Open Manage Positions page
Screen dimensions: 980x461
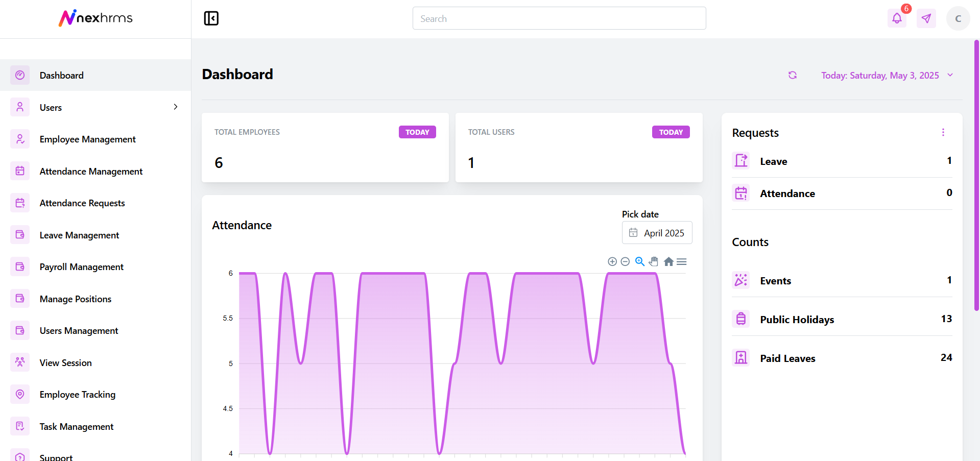(95, 299)
